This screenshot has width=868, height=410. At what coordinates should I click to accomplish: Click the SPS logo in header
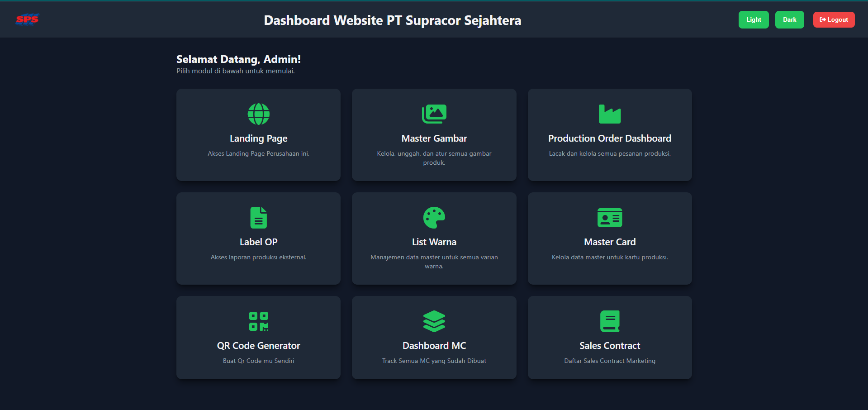pyautogui.click(x=27, y=19)
